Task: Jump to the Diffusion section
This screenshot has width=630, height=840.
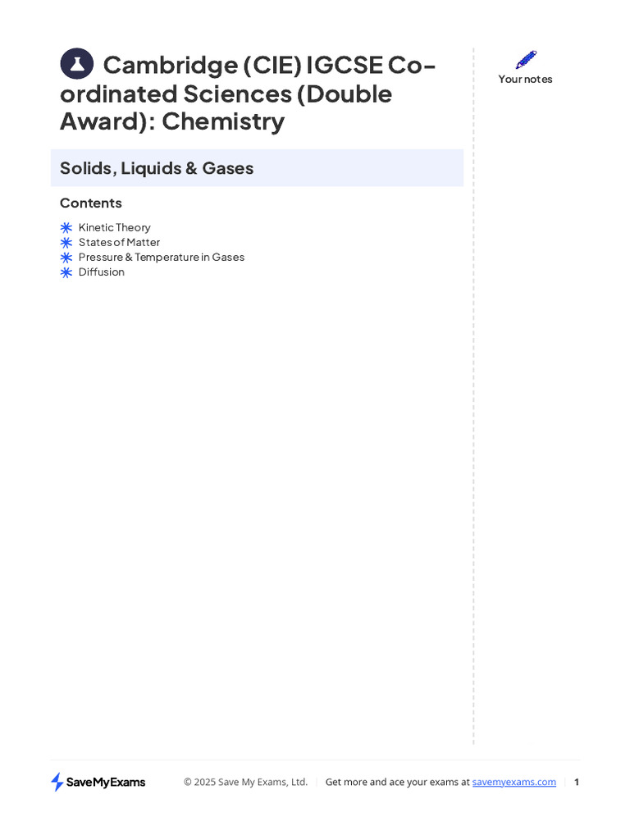Action: (102, 272)
